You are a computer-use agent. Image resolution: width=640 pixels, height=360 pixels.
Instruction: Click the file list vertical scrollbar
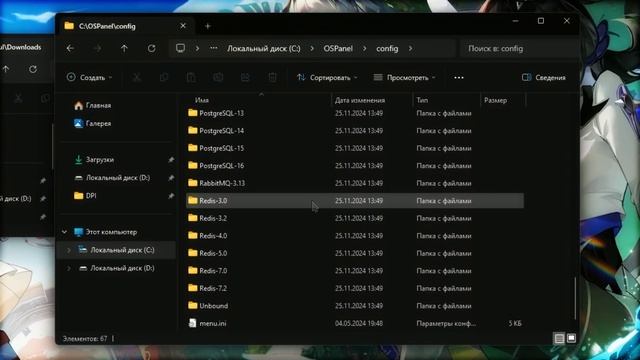(x=575, y=298)
